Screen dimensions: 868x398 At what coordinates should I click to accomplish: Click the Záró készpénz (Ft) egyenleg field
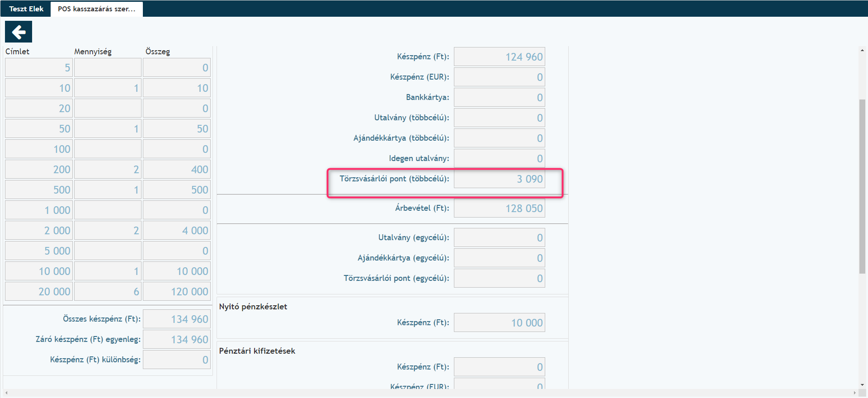point(177,340)
